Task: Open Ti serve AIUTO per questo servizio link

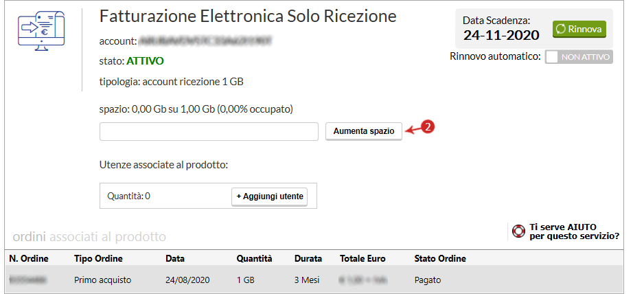Action: click(x=574, y=231)
